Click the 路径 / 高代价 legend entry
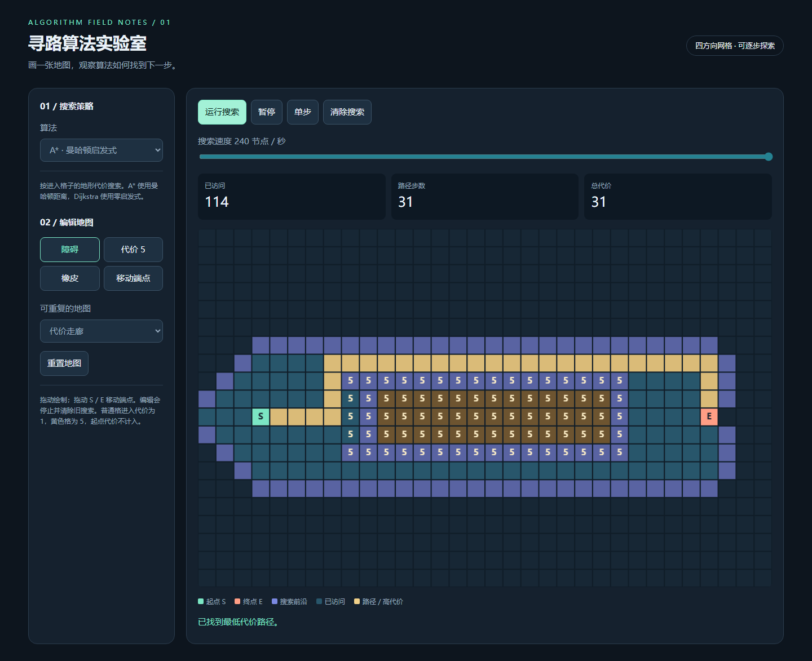Image resolution: width=812 pixels, height=661 pixels. [x=378, y=602]
